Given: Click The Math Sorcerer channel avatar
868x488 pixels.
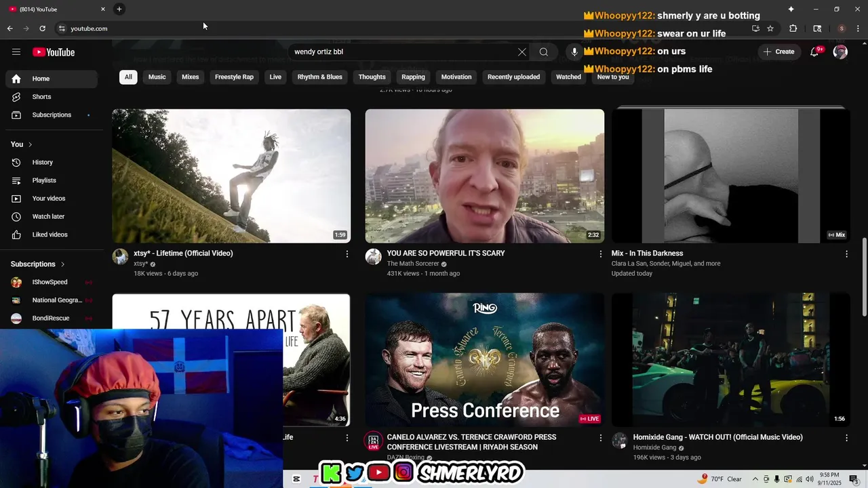Looking at the screenshot, I should coord(373,257).
